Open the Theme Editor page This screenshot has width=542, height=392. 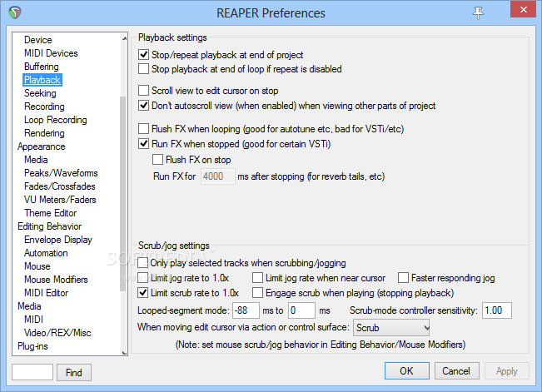[50, 213]
